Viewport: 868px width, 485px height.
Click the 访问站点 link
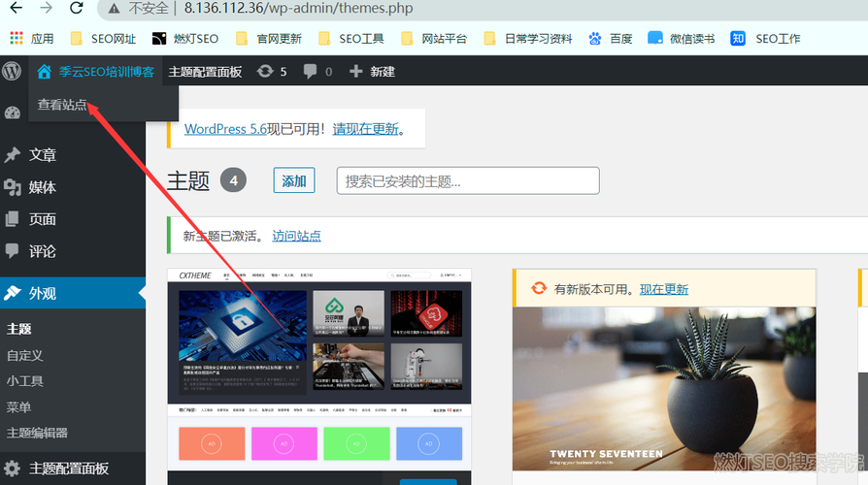click(x=296, y=236)
